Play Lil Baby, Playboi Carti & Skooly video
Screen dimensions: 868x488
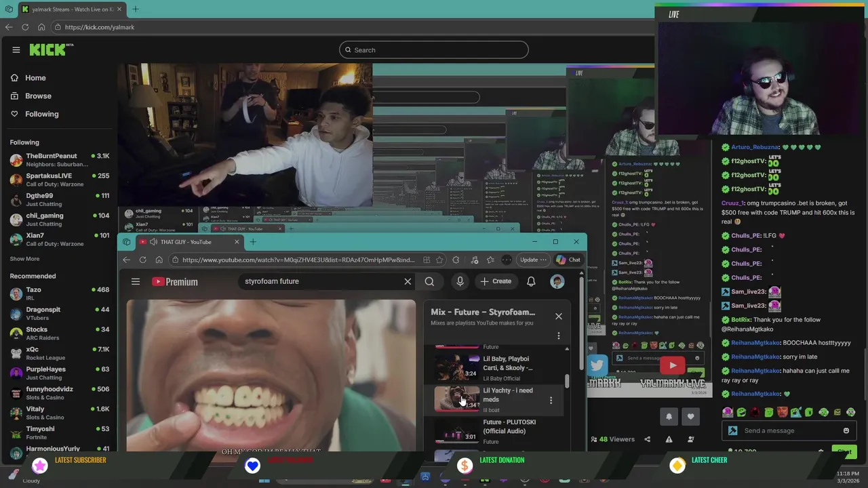(498, 368)
